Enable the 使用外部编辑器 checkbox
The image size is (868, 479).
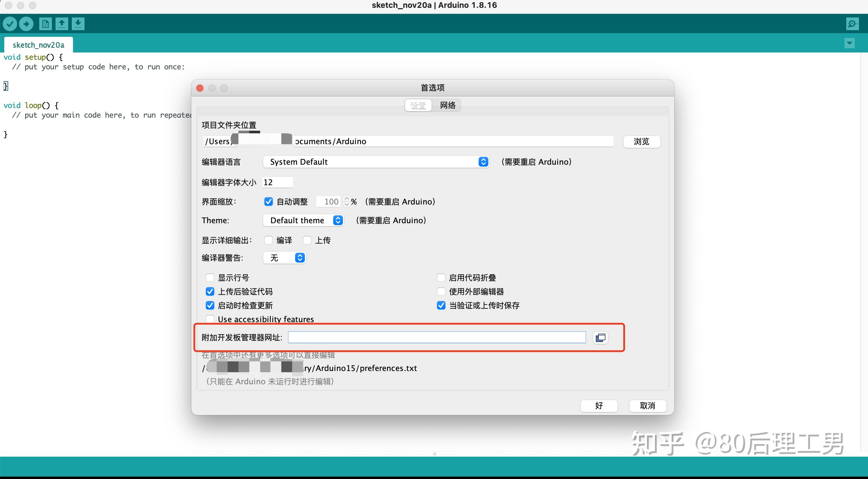pyautogui.click(x=441, y=291)
